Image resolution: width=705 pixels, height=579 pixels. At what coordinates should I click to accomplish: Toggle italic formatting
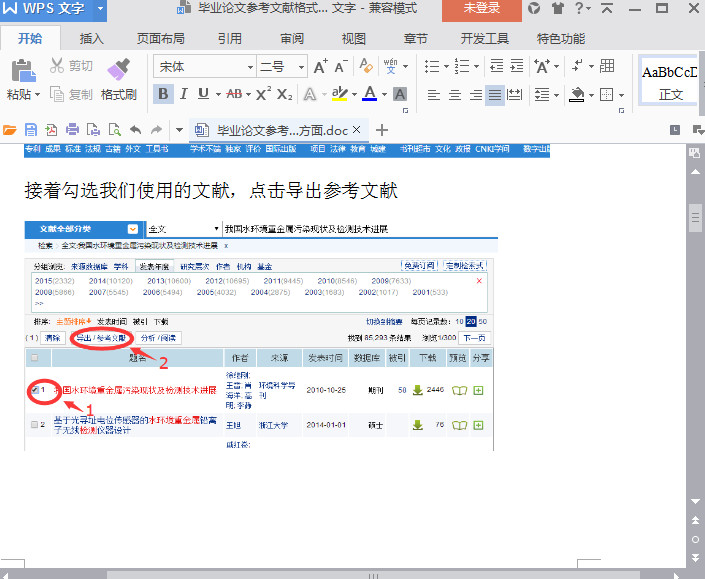183,94
